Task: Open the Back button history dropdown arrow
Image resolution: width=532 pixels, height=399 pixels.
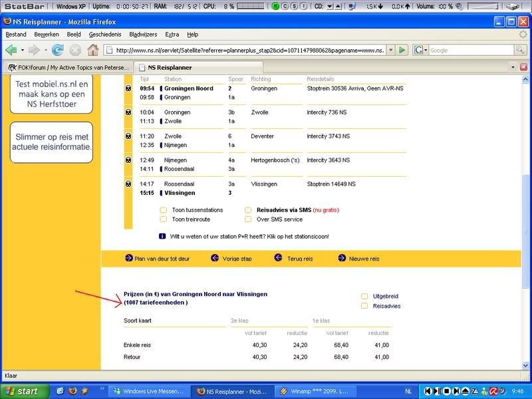Action: point(23,51)
